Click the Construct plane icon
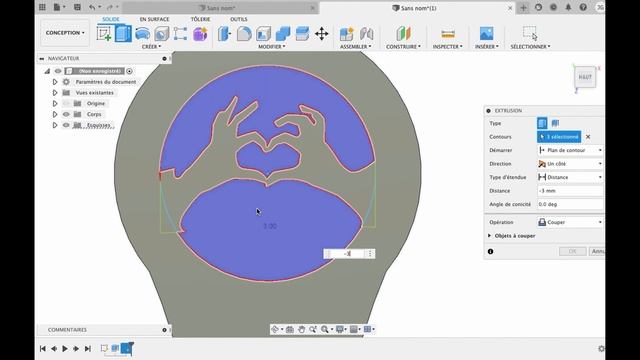This screenshot has height=360, width=640. 403,34
